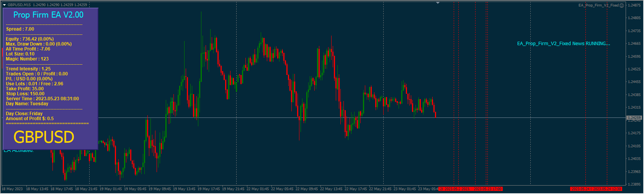Viewport: 644px width, 194px height.
Task: Click the current price tag 1.24259
Action: coord(634,118)
